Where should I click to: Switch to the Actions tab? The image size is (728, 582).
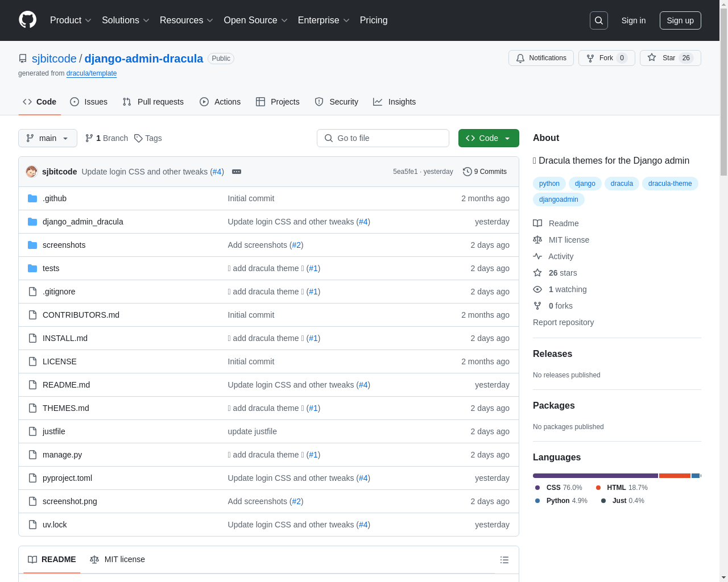tap(220, 102)
